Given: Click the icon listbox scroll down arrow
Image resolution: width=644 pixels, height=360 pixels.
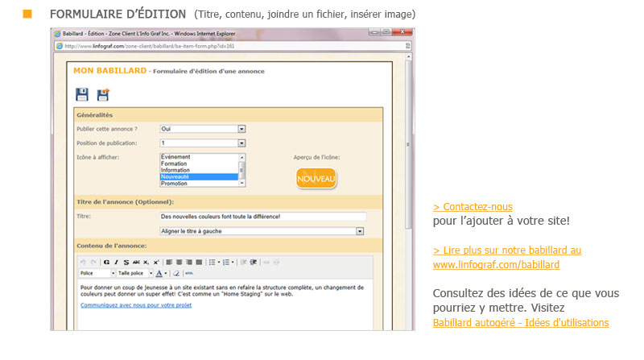Looking at the screenshot, I should (242, 184).
